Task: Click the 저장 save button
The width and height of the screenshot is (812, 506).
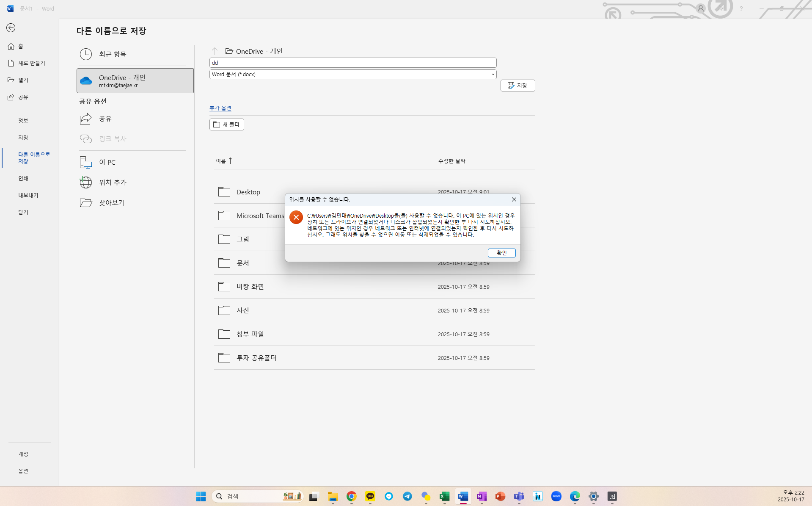Action: pyautogui.click(x=517, y=86)
